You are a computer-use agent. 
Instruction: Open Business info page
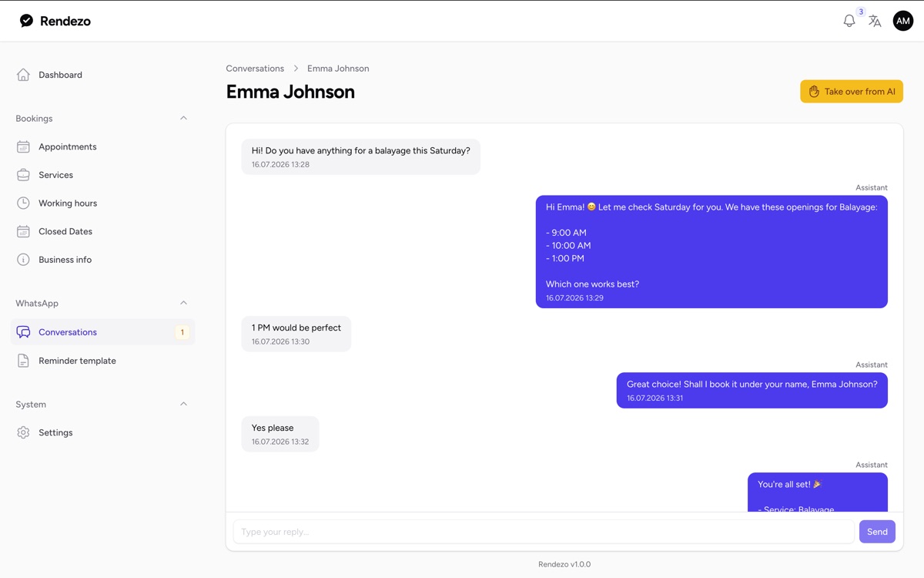tap(102, 260)
